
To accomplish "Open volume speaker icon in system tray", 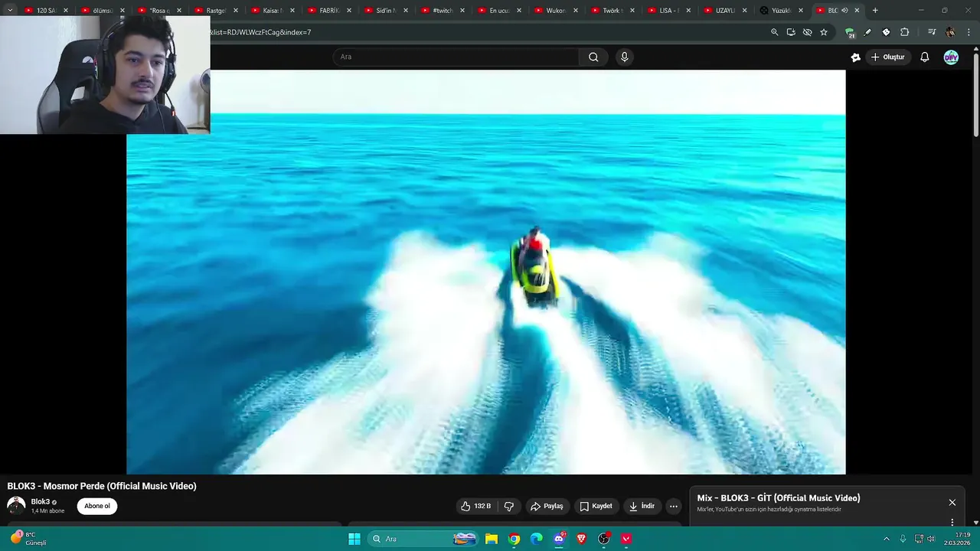I will 931,539.
